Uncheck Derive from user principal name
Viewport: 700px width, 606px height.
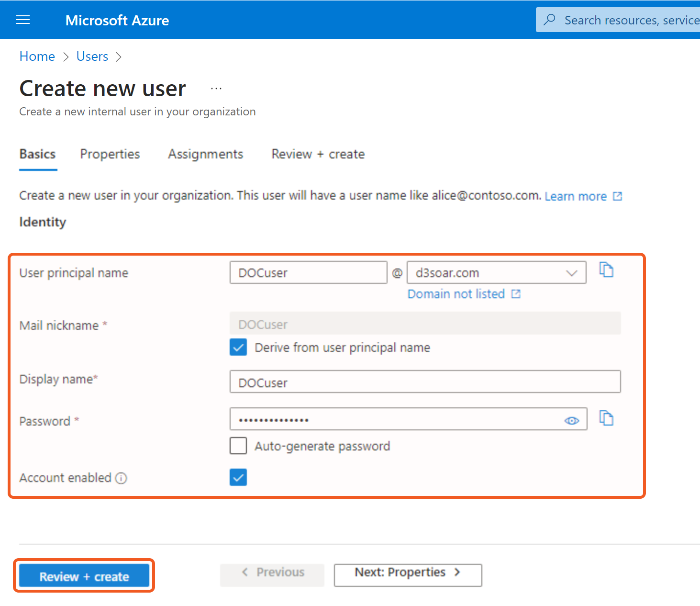pos(238,347)
